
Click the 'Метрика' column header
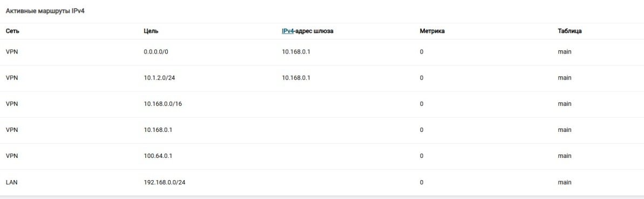(x=432, y=31)
